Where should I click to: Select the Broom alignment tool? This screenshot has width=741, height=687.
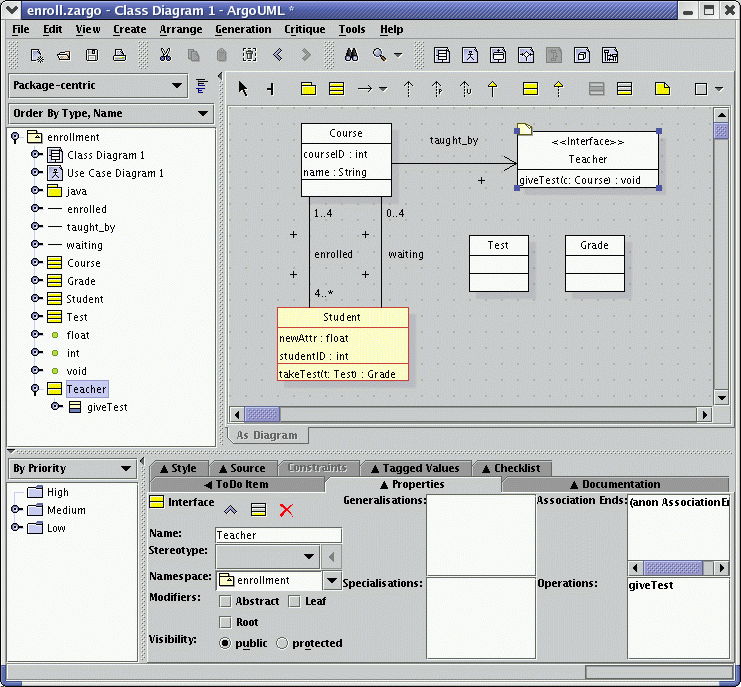(x=270, y=88)
